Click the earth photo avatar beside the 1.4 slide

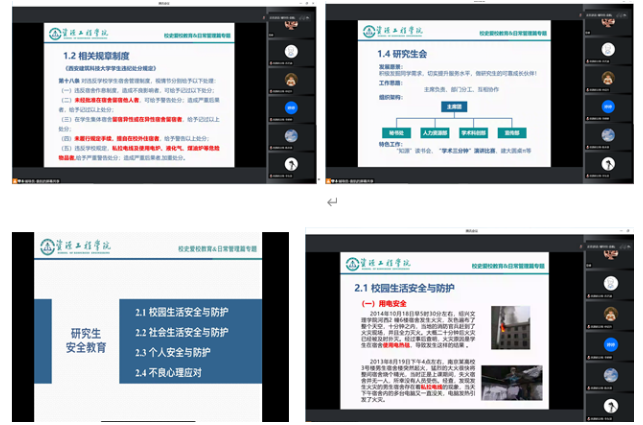click(607, 132)
